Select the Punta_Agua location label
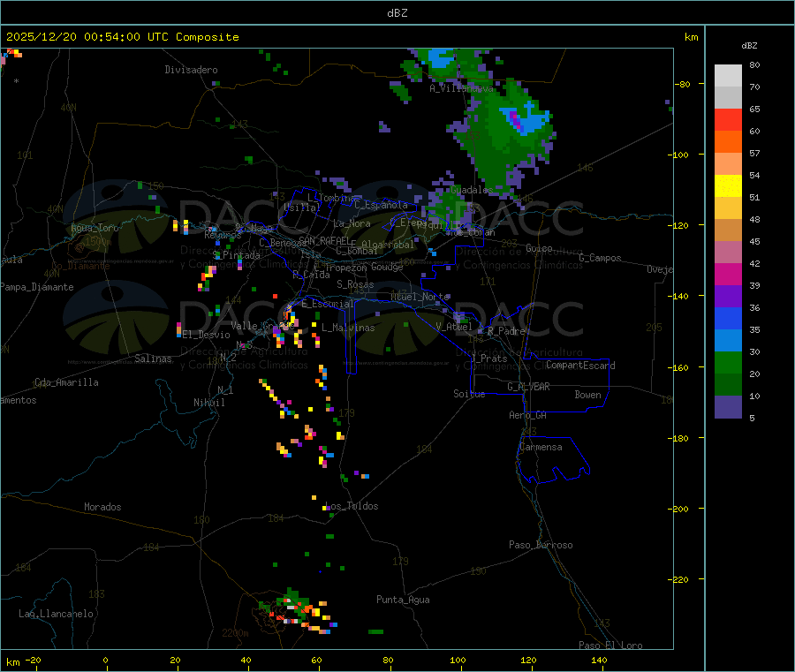Viewport: 795px width, 672px height. click(x=403, y=600)
